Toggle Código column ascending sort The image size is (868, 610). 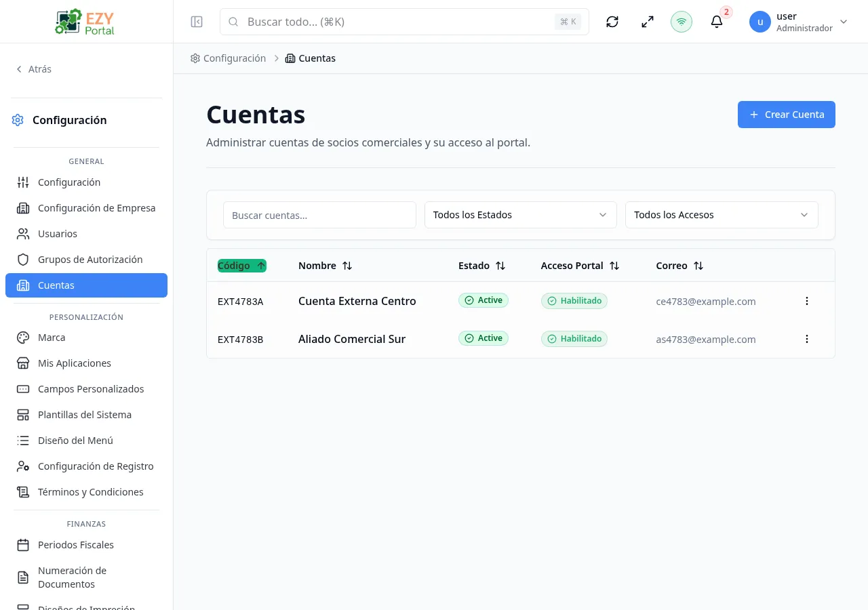[242, 266]
